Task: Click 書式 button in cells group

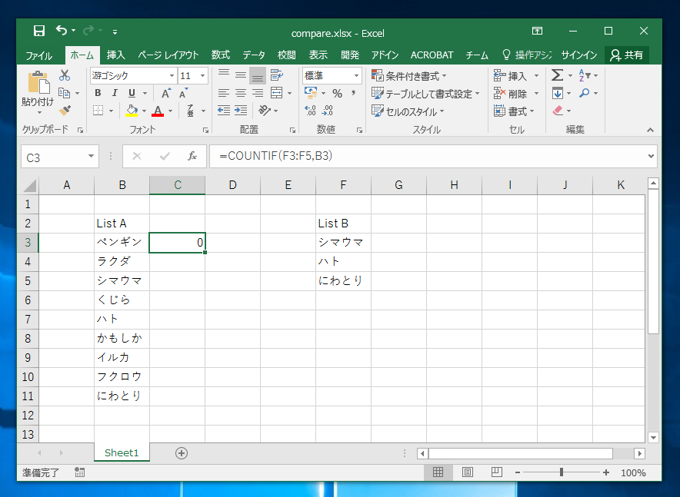Action: [514, 111]
